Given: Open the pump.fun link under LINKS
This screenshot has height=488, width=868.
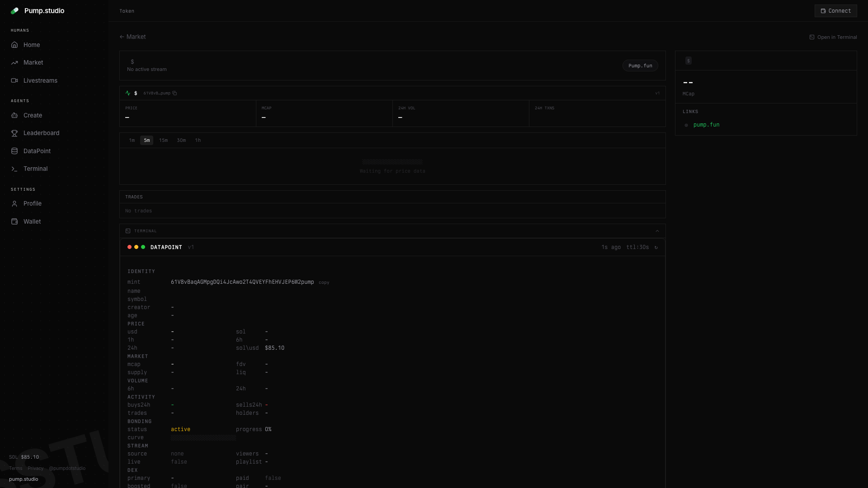Looking at the screenshot, I should 706,125.
